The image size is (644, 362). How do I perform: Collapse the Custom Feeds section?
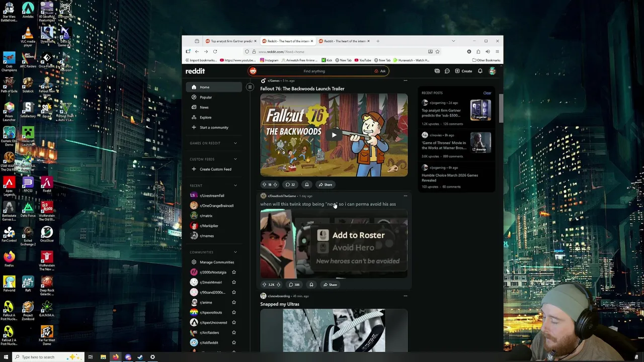click(x=235, y=159)
